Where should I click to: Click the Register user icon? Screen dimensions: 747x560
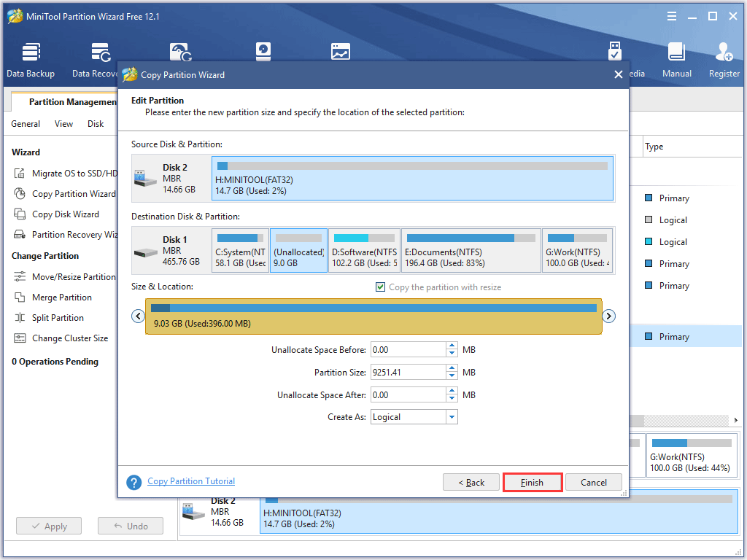click(x=724, y=52)
